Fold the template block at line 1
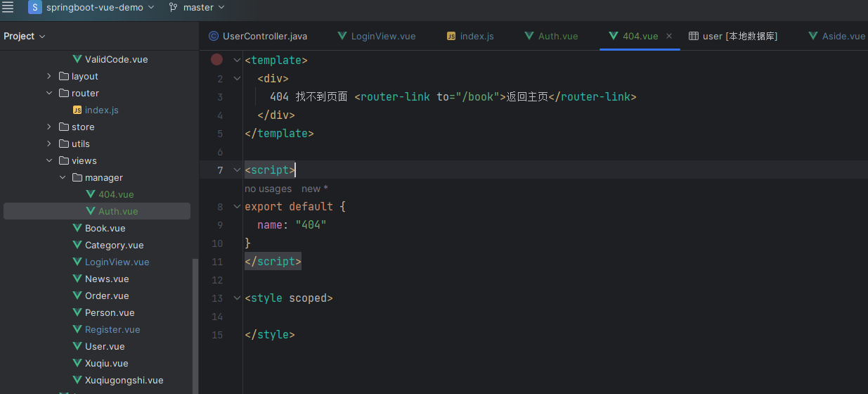 point(237,61)
